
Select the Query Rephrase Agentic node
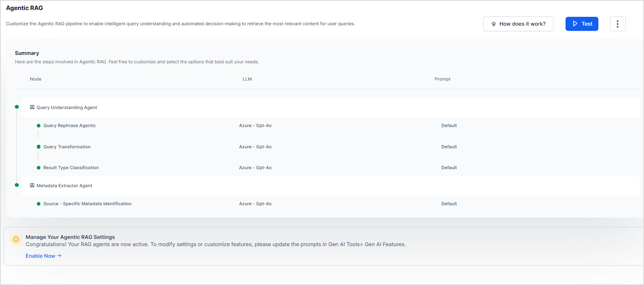pos(70,126)
